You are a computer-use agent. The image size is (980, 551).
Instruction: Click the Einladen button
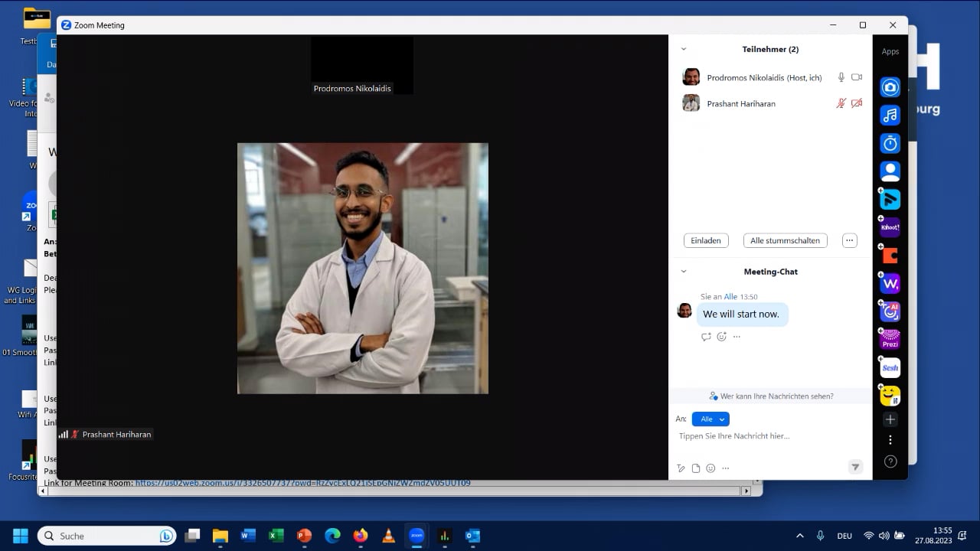705,240
